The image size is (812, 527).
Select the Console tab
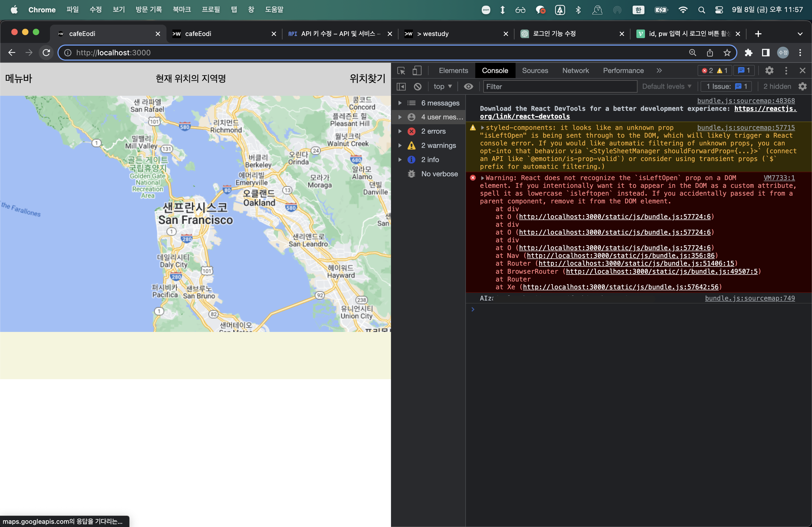pyautogui.click(x=495, y=71)
